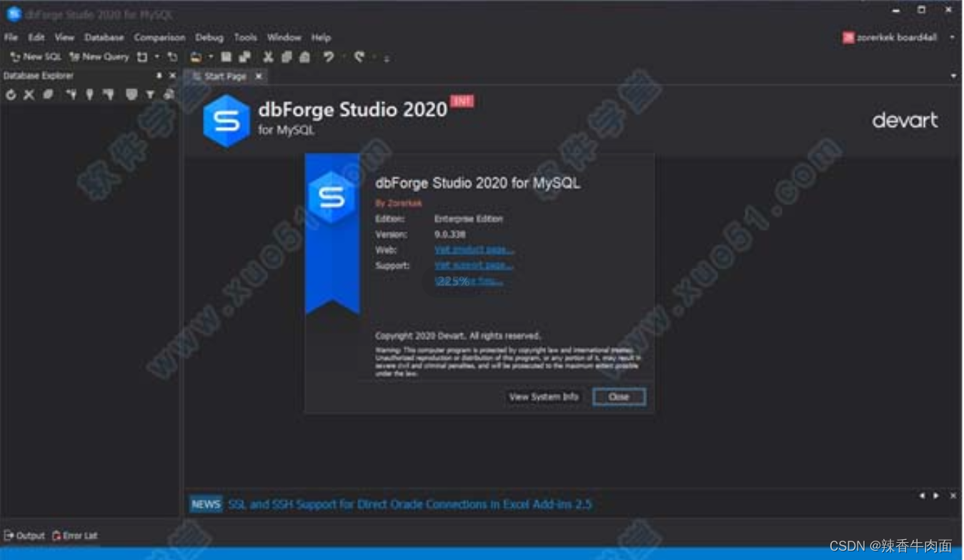
Task: Click the View System Info button
Action: tap(543, 396)
